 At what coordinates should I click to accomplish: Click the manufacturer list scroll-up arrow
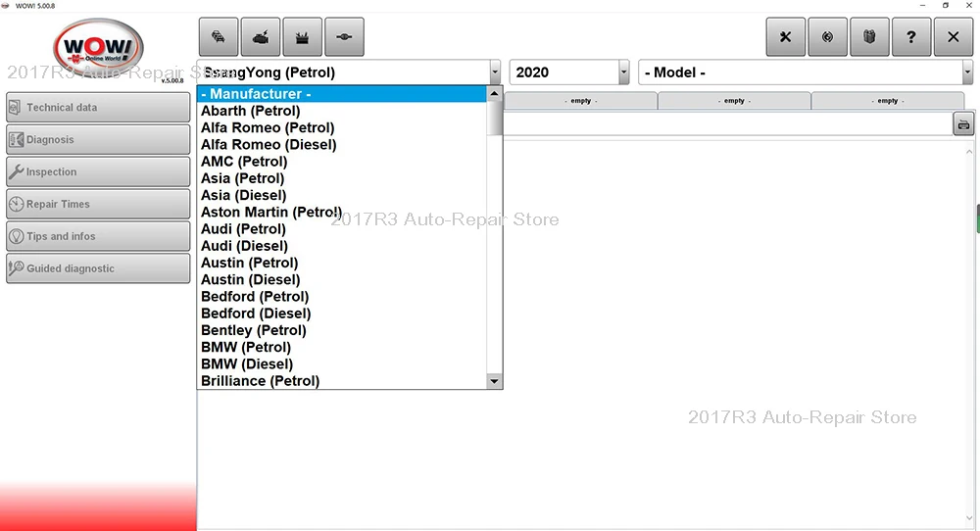tap(494, 94)
